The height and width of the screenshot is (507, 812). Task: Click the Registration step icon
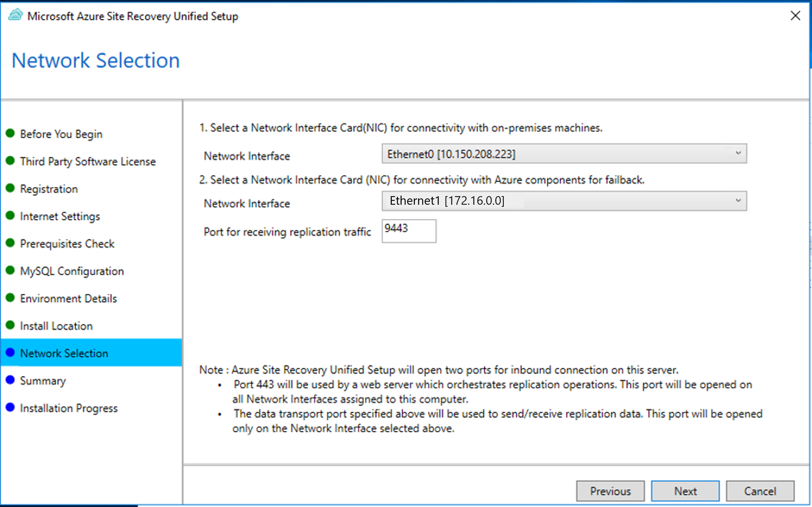pos(13,188)
